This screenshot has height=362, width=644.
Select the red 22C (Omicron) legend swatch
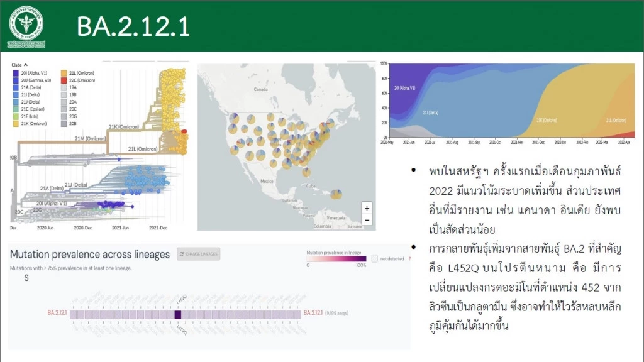pos(64,80)
